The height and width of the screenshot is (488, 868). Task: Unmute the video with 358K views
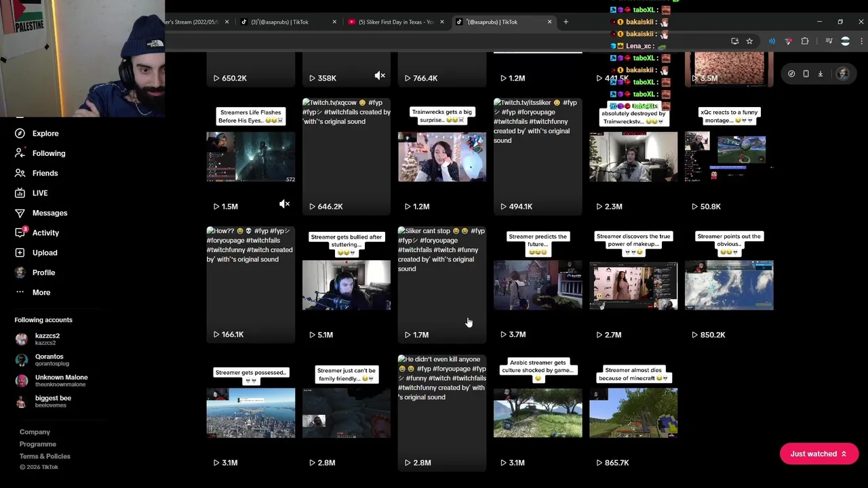[380, 76]
